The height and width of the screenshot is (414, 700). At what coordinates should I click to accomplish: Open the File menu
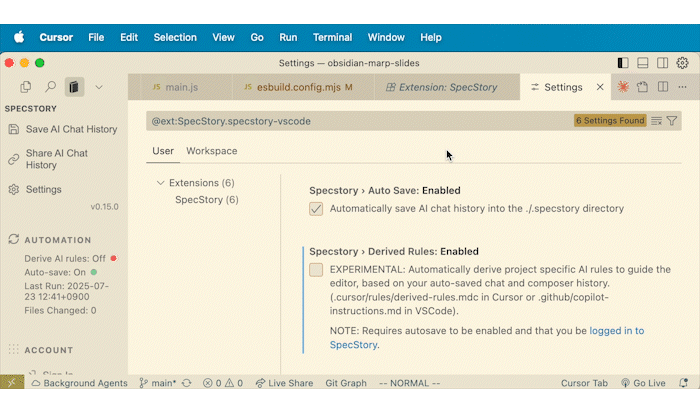tap(96, 38)
